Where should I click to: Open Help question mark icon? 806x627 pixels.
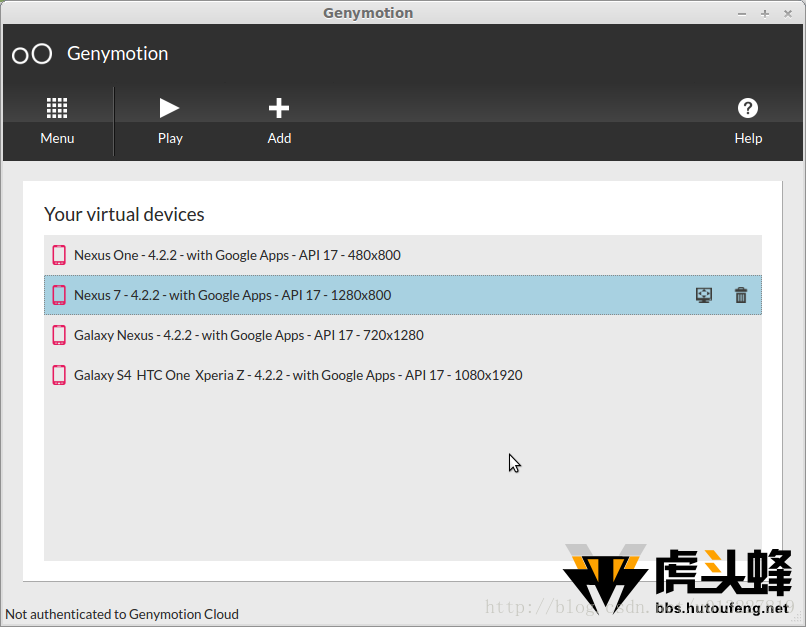click(748, 108)
